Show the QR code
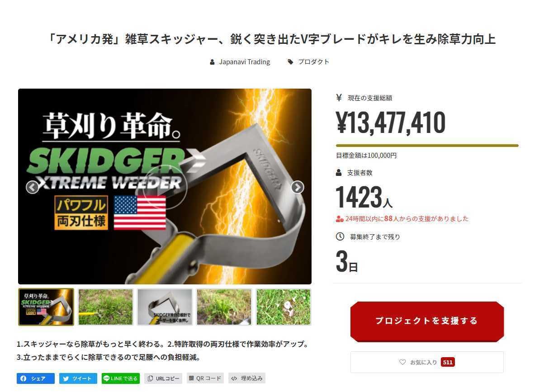The height and width of the screenshot is (392, 539). 205,378
